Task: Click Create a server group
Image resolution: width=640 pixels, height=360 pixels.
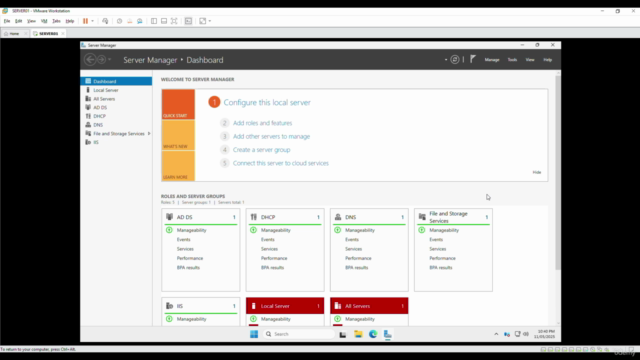Action: click(262, 150)
